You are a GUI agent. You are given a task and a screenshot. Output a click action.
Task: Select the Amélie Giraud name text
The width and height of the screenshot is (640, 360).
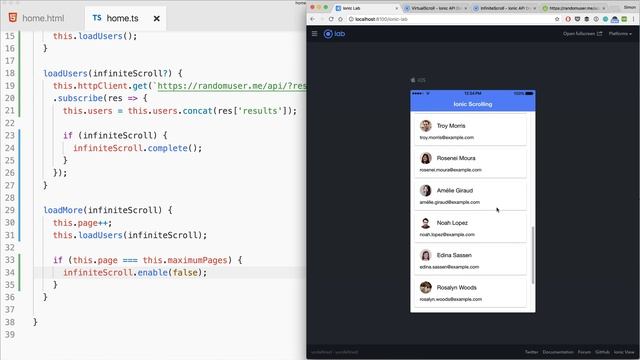[x=455, y=191]
